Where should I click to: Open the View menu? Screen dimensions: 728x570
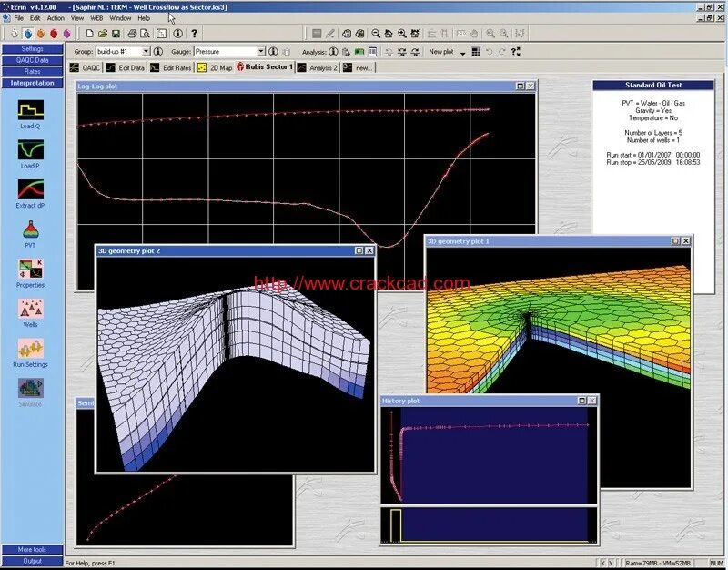point(77,18)
